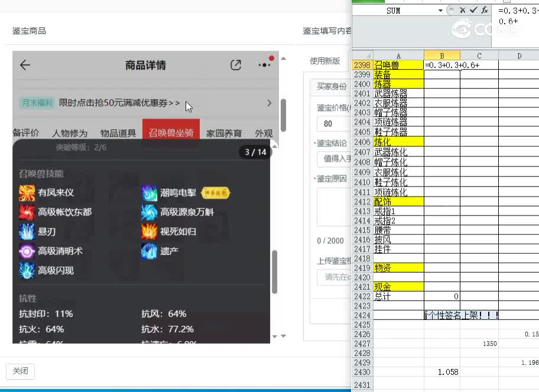
Task: Select Excel row header 2398
Action: 362,65
